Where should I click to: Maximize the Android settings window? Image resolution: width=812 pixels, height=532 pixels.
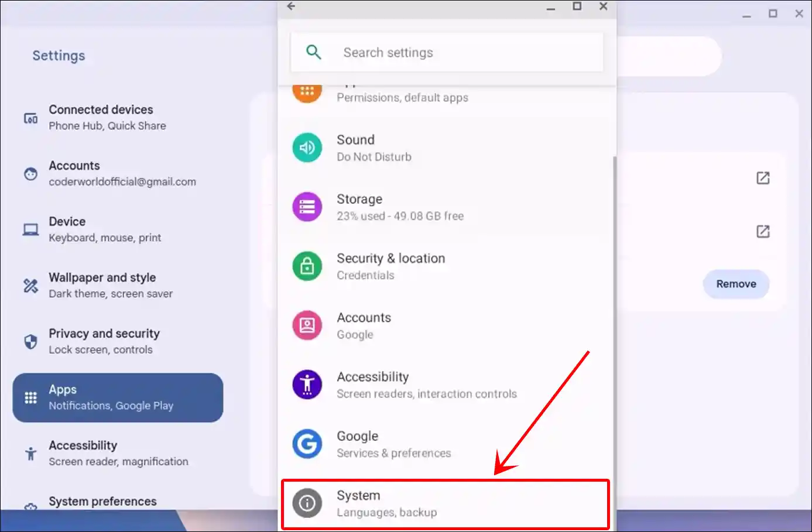point(577,6)
